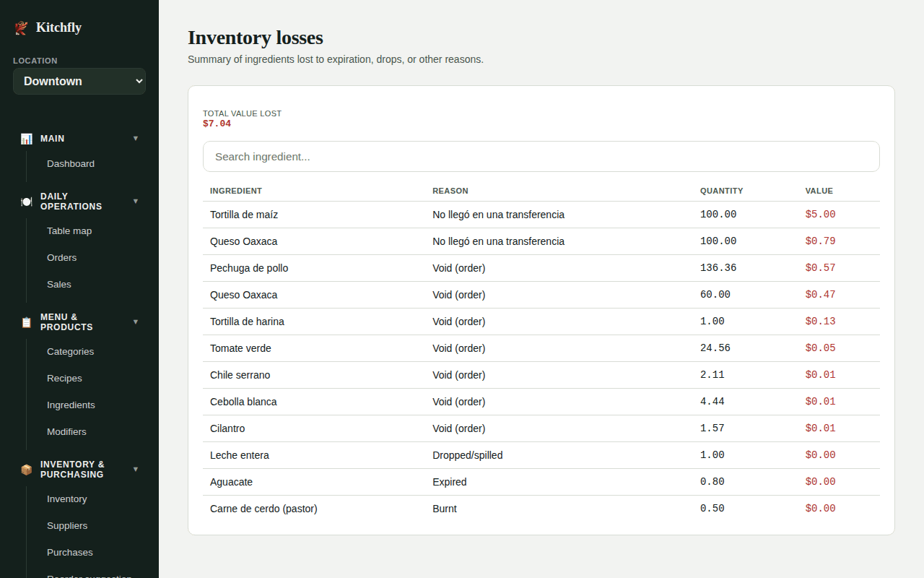This screenshot has height=578, width=924.
Task: Click the $7.04 total value lost
Action: (x=217, y=124)
